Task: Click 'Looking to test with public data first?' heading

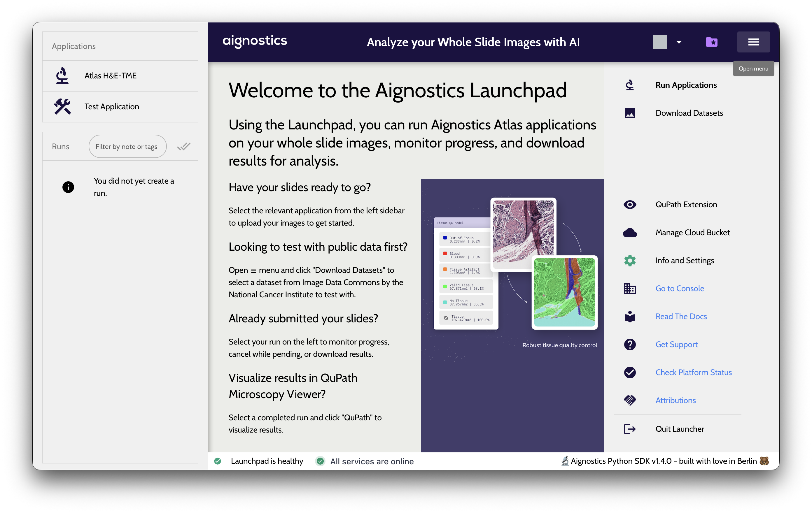Action: tap(318, 247)
